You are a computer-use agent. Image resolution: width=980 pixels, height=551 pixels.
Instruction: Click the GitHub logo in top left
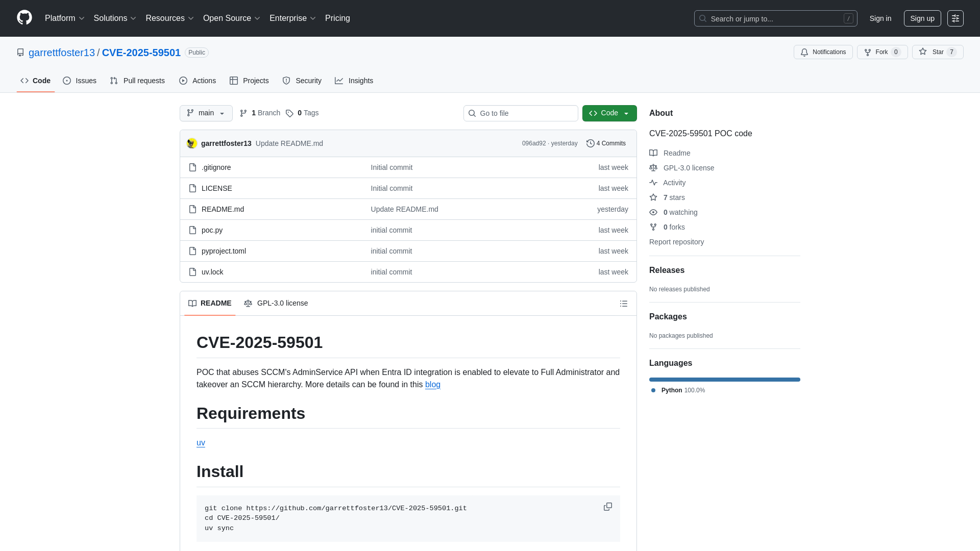point(24,18)
